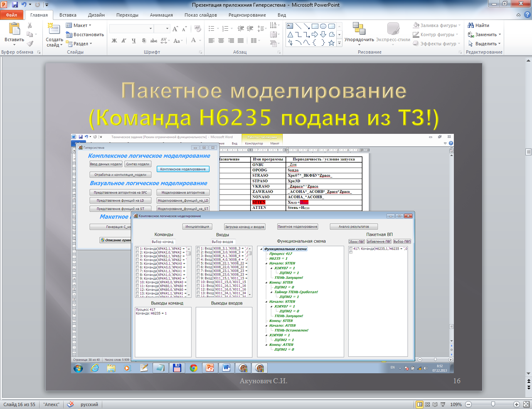Viewport: 532px width, 409px height.
Task: Switch to the Вставка tab
Action: (x=68, y=15)
